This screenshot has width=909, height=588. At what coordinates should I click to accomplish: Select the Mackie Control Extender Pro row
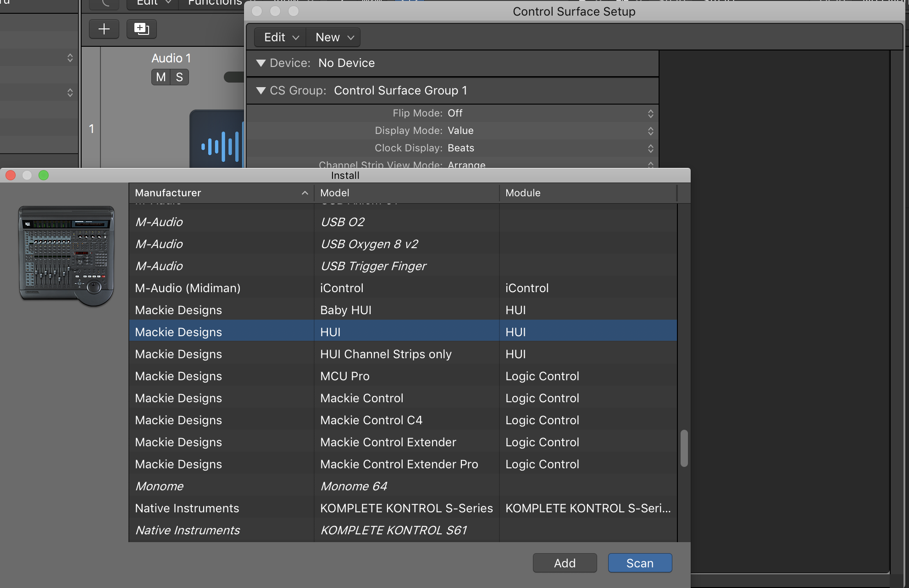point(403,464)
